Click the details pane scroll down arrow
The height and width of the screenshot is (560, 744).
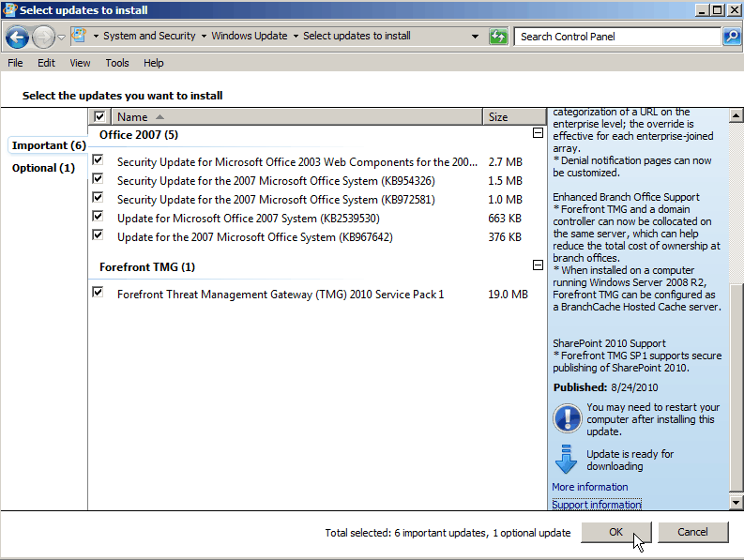click(736, 503)
